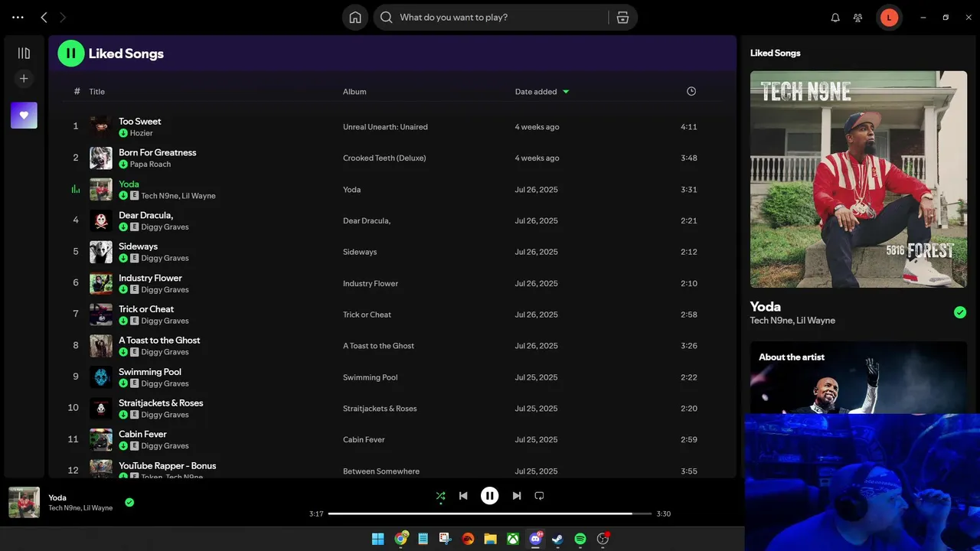
Task: Open the Papa Roach artist link
Action: (x=150, y=165)
